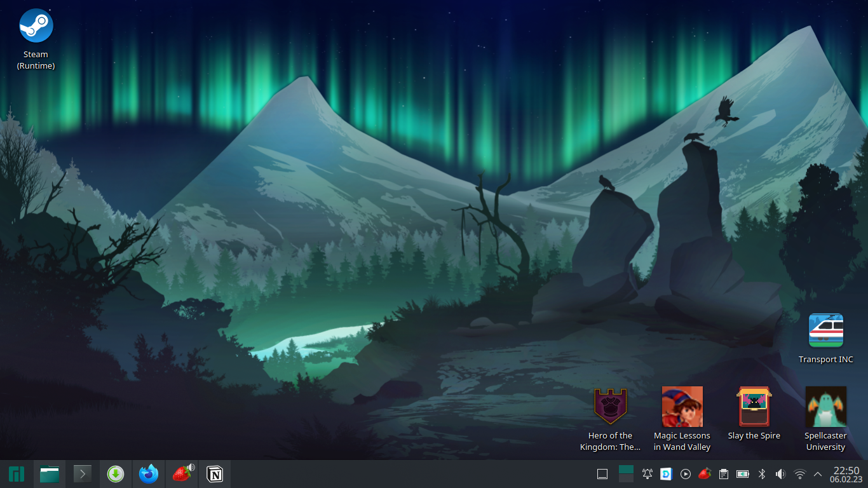This screenshot has width=868, height=488.
Task: Open the blue Firefox browser in taskbar
Action: (x=148, y=474)
